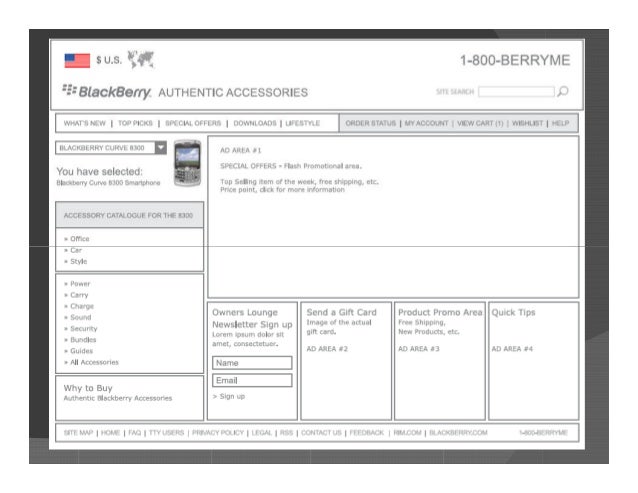Expand the BlackBerry Curve 8300 device dropdown arrow
Screen dimensions: 638x493
click(x=161, y=148)
